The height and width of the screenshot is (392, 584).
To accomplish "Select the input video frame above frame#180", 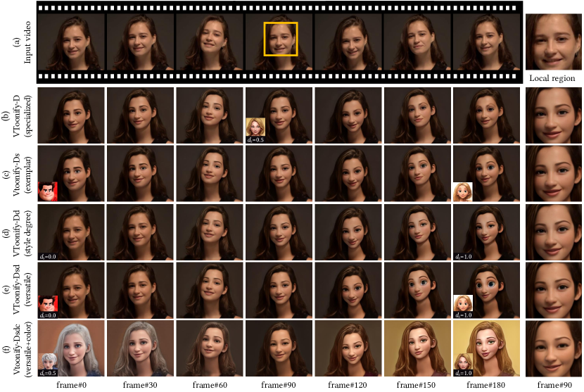I will (486, 42).
